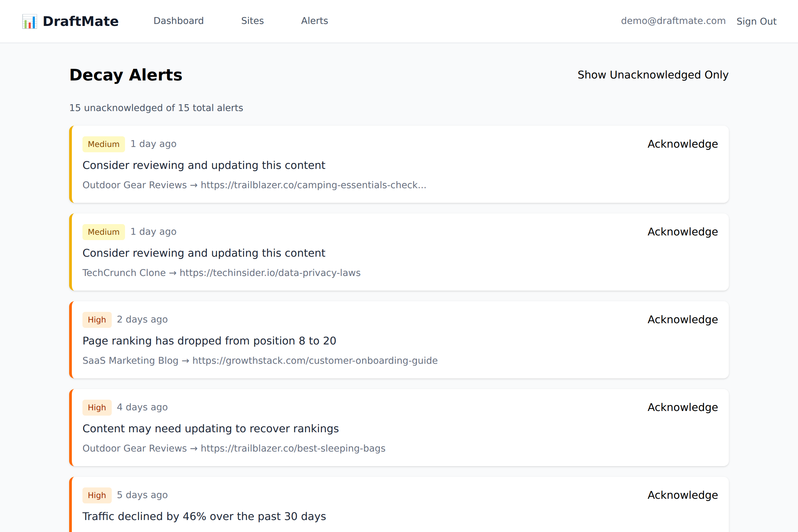Click the DraftMate logo icon
Screen dimensions: 798x532
(x=29, y=21)
